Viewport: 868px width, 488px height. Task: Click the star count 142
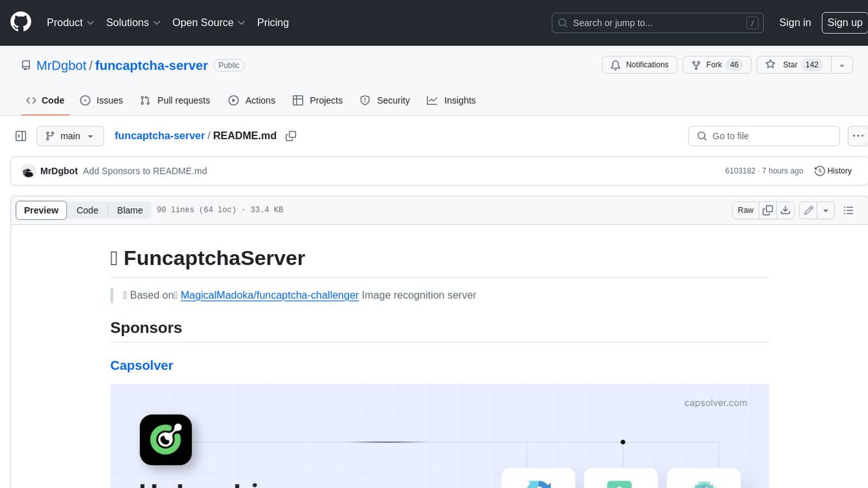click(x=812, y=65)
